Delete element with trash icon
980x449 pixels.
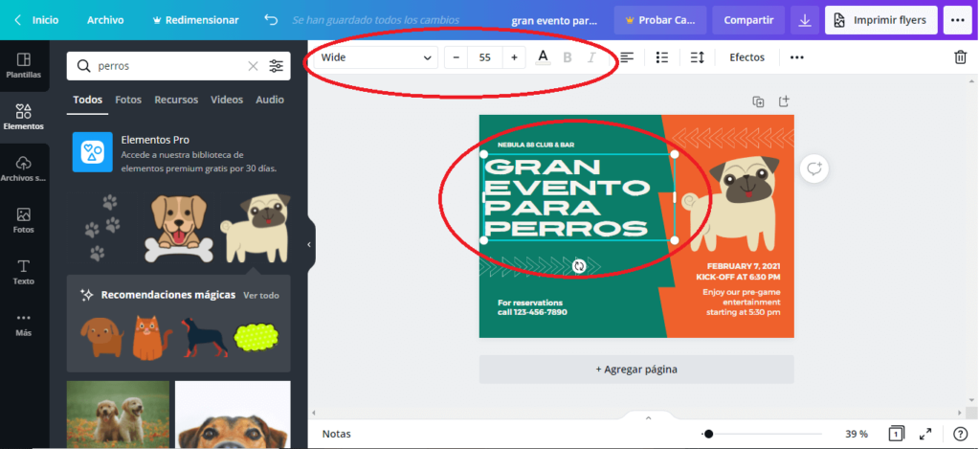click(x=960, y=57)
